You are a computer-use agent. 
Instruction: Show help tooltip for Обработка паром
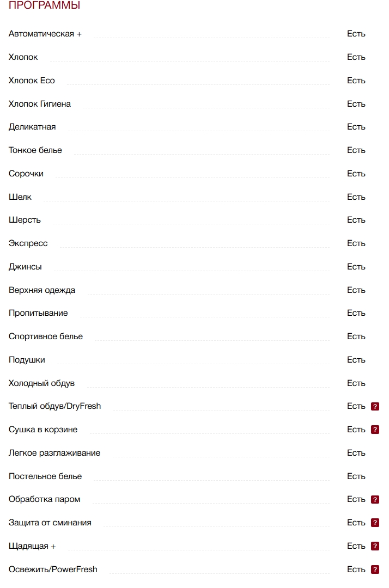coord(375,499)
